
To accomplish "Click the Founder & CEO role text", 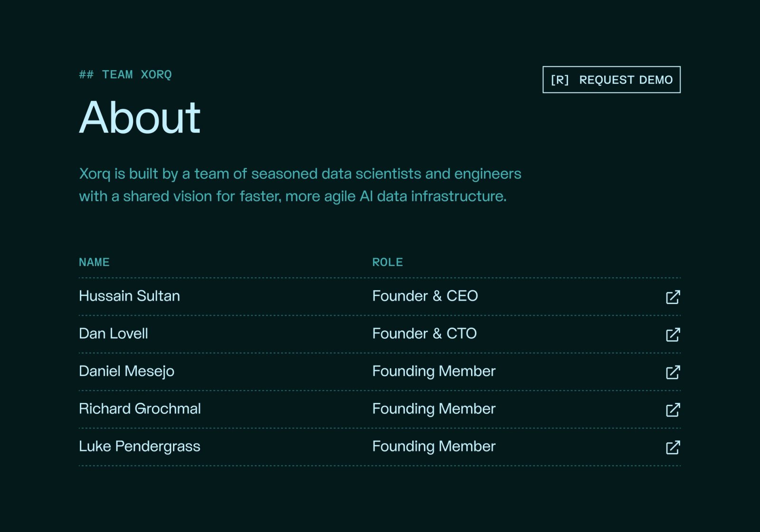I will click(x=425, y=296).
